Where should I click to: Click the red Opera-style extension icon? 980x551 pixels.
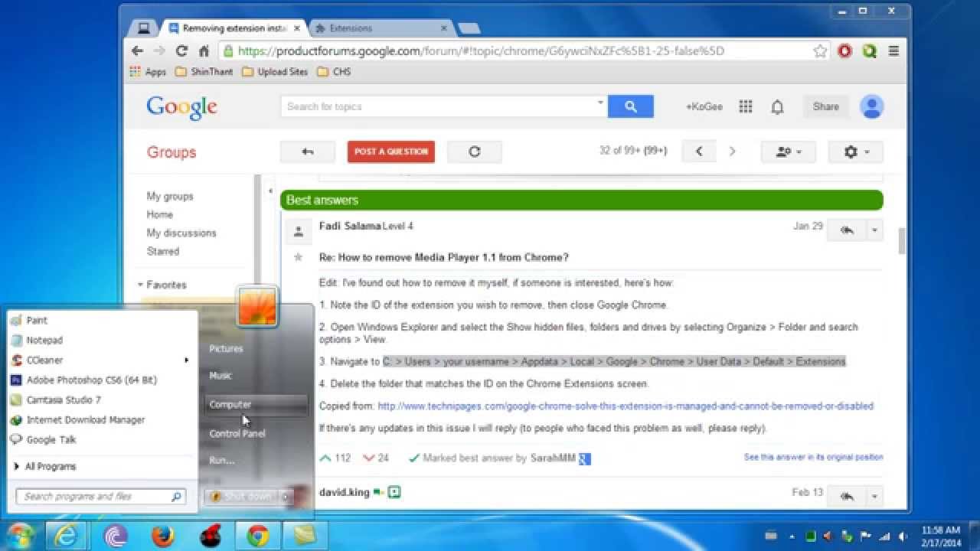click(x=845, y=51)
